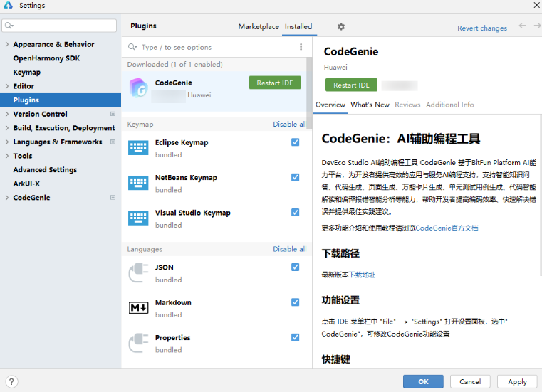Click the settings search magnifier icon
542x392 pixels.
pos(9,26)
